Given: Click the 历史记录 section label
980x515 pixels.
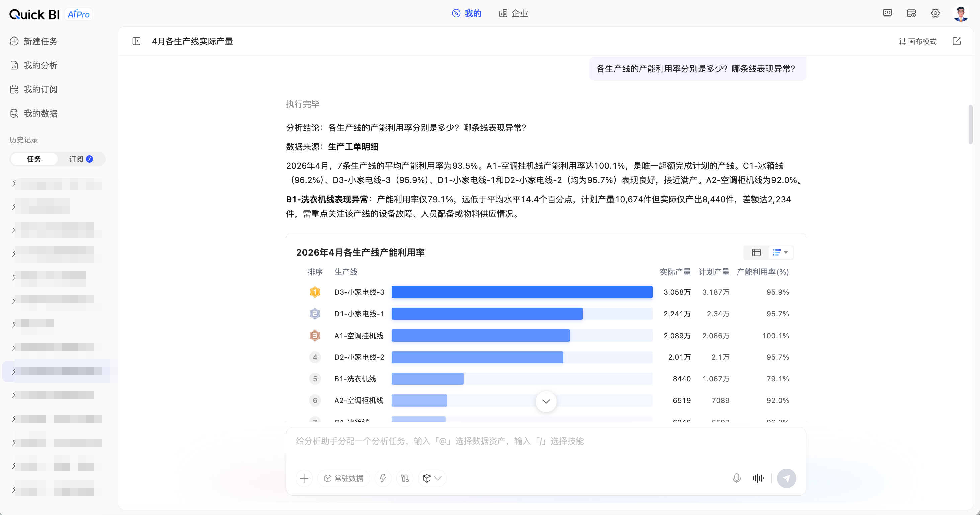Looking at the screenshot, I should pyautogui.click(x=23, y=140).
